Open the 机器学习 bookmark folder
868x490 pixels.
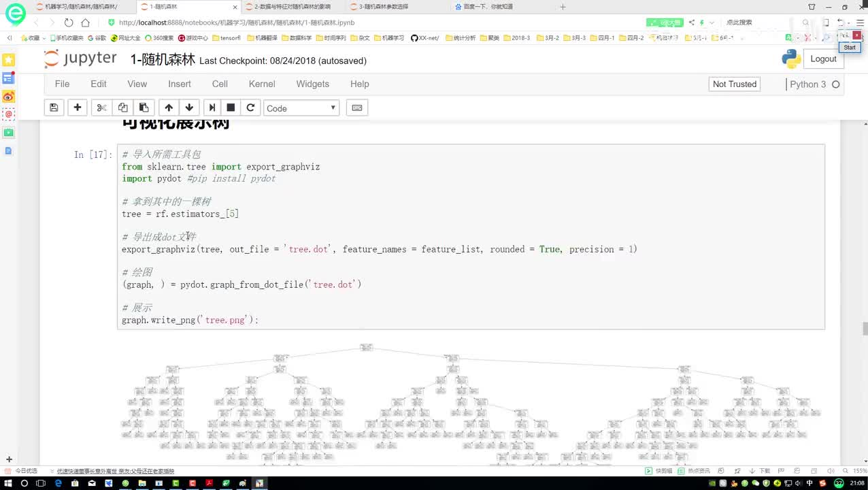coord(389,38)
